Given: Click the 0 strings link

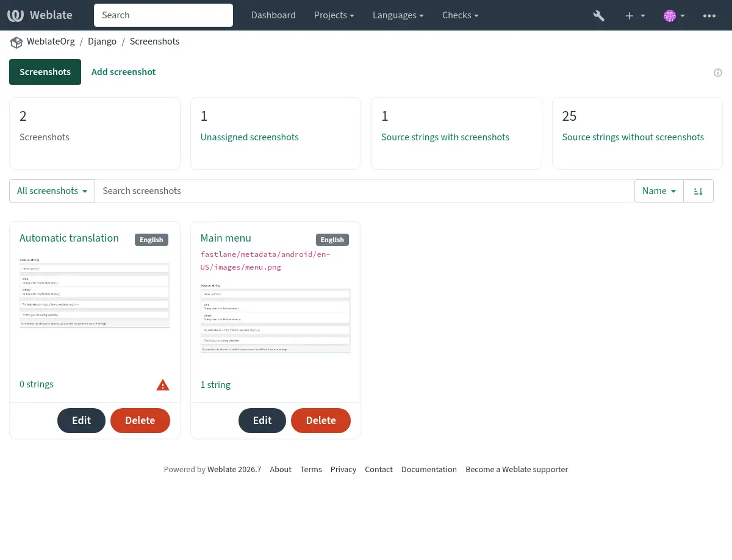Looking at the screenshot, I should coord(37,384).
